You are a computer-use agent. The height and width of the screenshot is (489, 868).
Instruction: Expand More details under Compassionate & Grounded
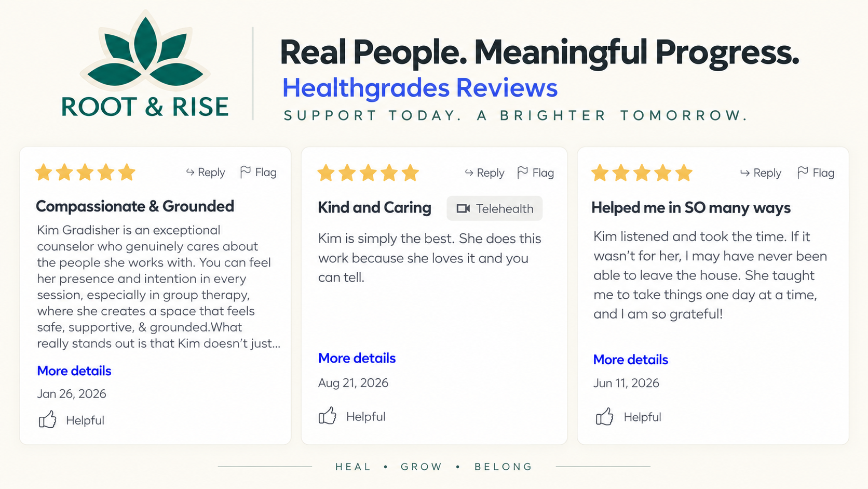coord(74,371)
